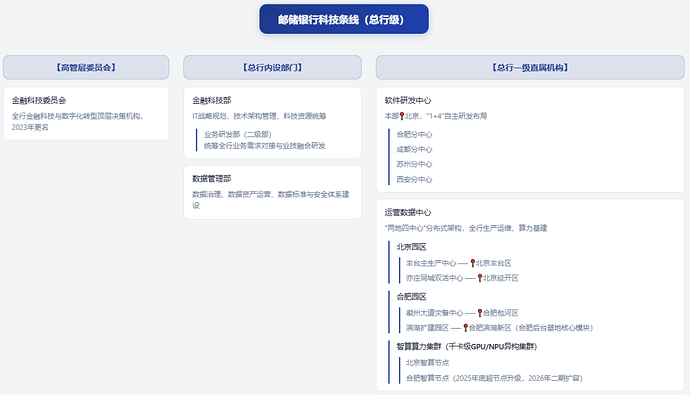
Task: Click the pin icon before 北京经开区
Action: (480, 278)
